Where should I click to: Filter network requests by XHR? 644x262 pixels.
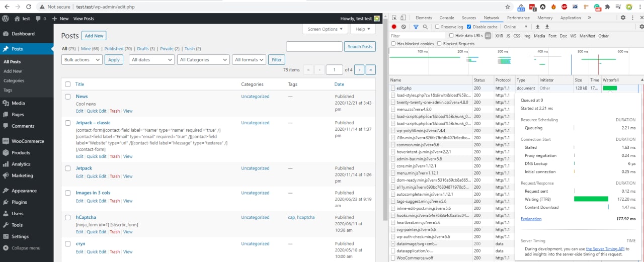[x=499, y=36]
